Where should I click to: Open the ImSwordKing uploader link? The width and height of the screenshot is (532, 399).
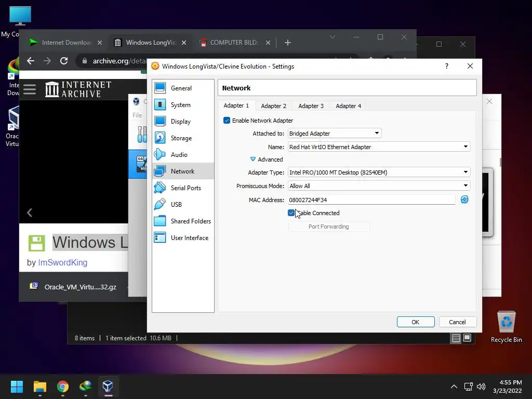click(63, 262)
